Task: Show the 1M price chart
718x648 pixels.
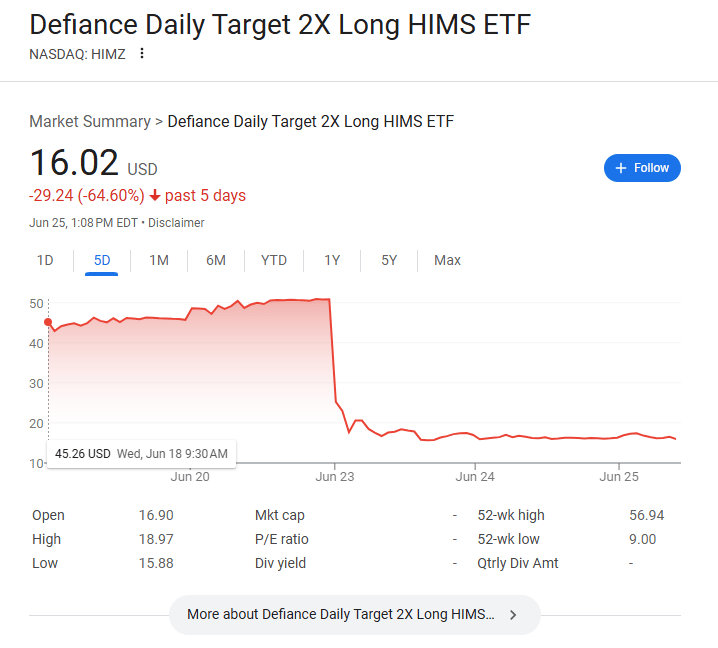Action: [x=159, y=260]
